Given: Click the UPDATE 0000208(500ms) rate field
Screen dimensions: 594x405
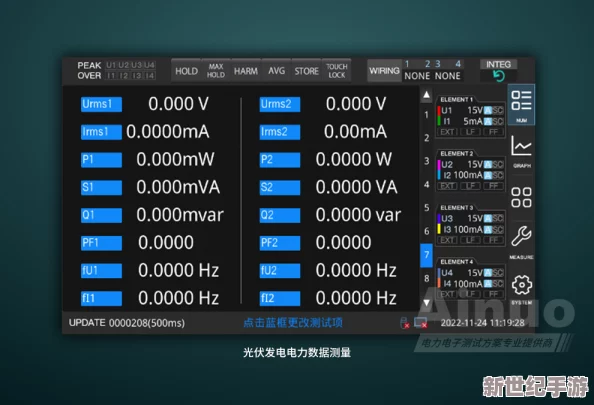Looking at the screenshot, I should pos(127,323).
